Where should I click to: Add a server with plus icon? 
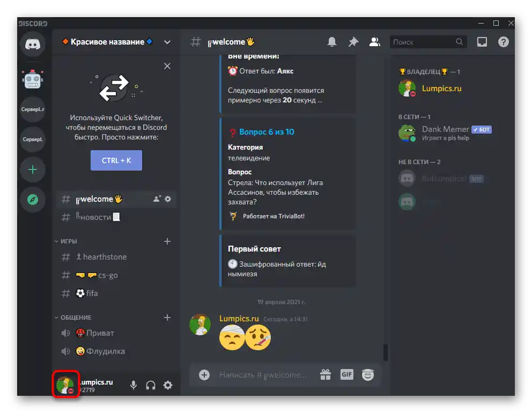(33, 169)
